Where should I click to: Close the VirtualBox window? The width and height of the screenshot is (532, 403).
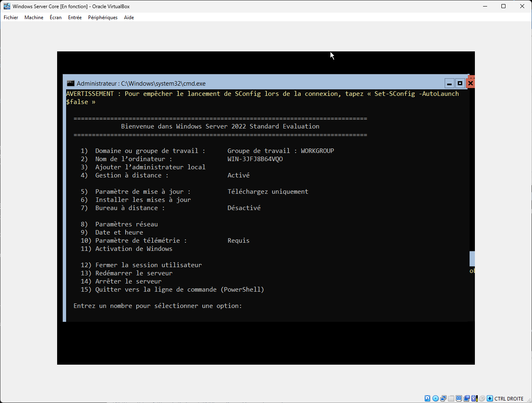pyautogui.click(x=522, y=6)
